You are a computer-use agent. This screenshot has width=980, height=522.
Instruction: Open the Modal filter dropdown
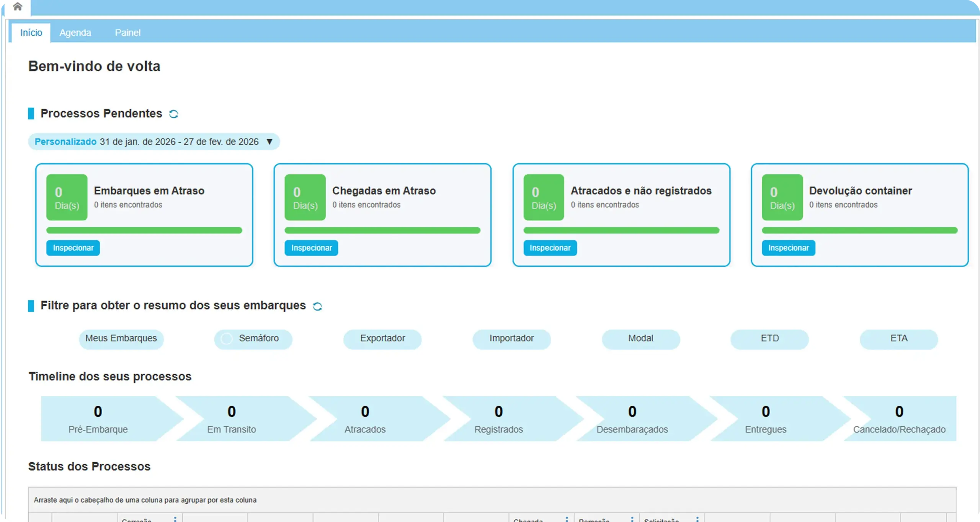(x=640, y=339)
